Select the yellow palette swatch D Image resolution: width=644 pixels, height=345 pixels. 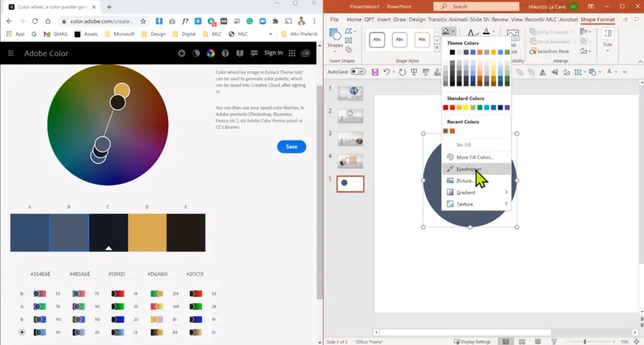(147, 233)
